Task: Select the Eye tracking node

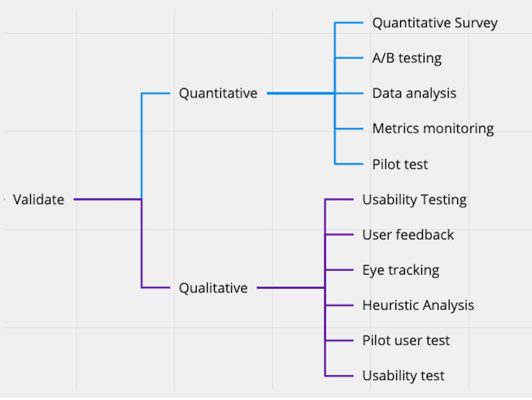Action: tap(401, 270)
